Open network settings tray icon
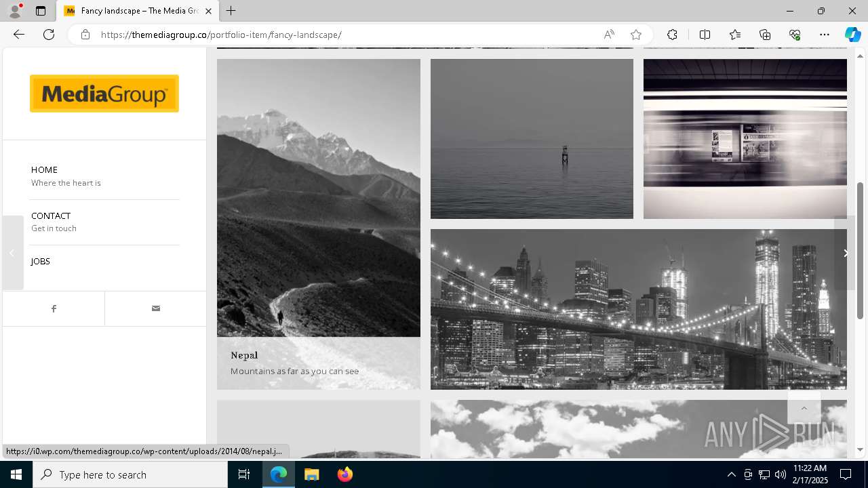 tap(764, 474)
